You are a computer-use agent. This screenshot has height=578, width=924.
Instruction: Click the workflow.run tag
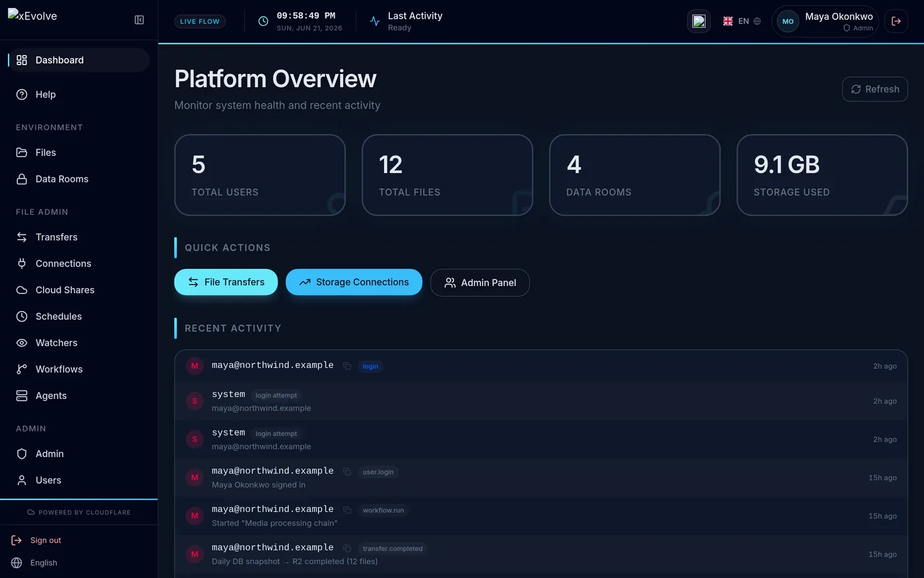pyautogui.click(x=383, y=510)
